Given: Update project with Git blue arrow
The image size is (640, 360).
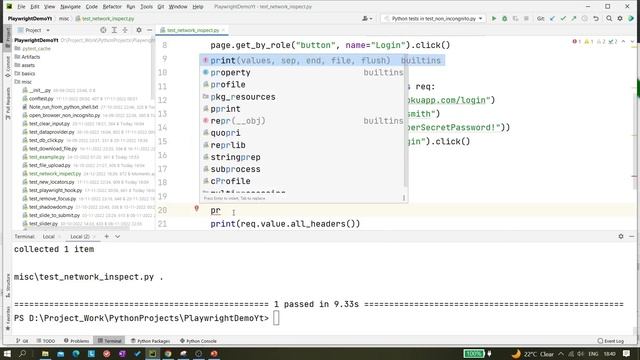Looking at the screenshot, I should [552, 18].
